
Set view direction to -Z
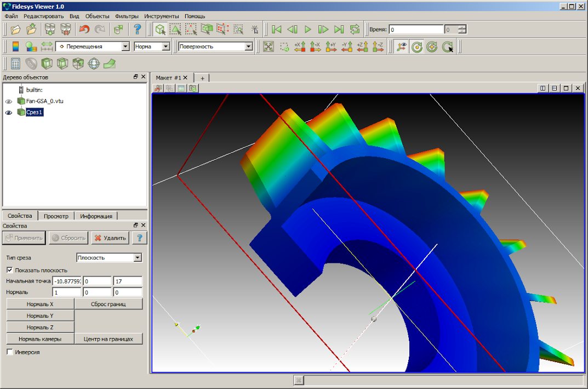378,47
